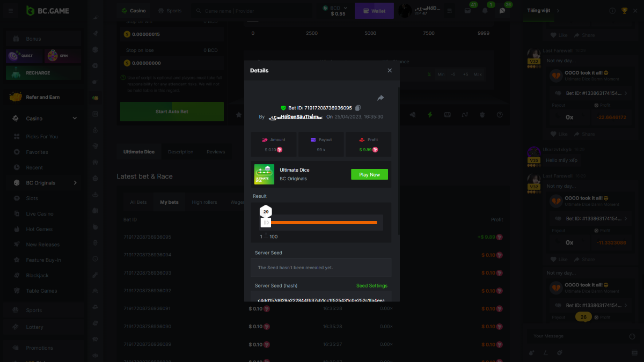Open the Seed Settings link
This screenshot has width=644, height=362.
pyautogui.click(x=371, y=286)
